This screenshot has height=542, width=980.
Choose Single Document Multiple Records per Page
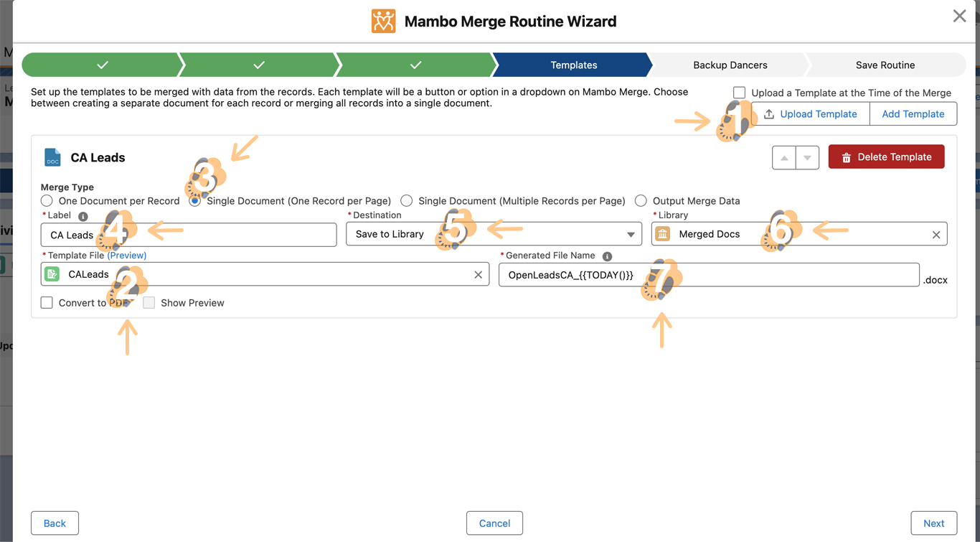[x=406, y=201]
